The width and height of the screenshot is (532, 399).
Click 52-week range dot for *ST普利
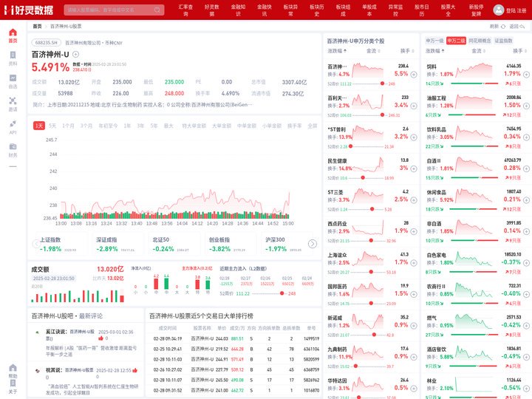[x=350, y=146]
